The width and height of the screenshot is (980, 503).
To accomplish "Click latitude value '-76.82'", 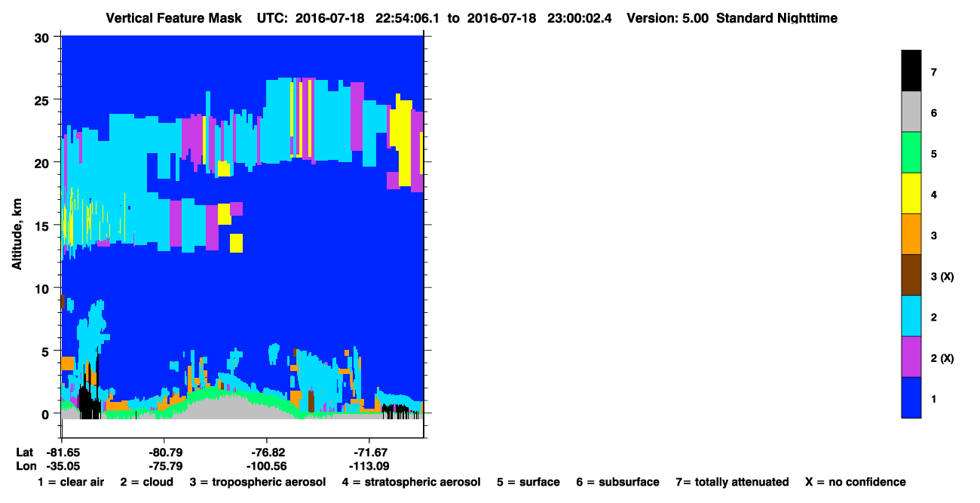I will (268, 452).
